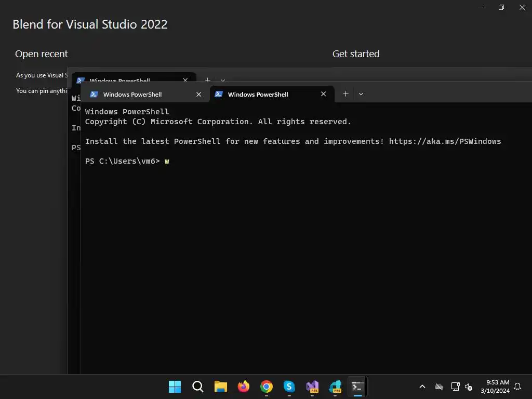This screenshot has height=399, width=532.
Task: Click the 'Windows PowerShell' banner text line
Action: (x=127, y=112)
